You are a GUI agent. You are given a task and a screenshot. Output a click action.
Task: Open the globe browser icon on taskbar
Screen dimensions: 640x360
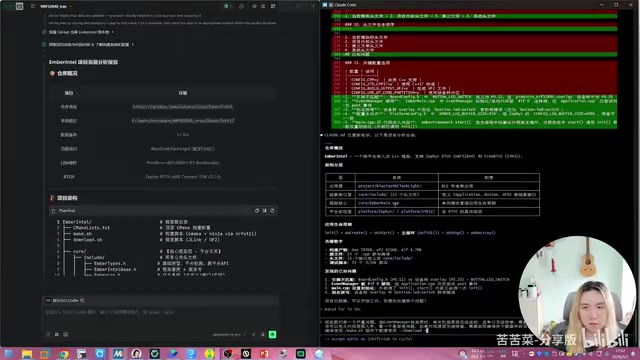319,353
